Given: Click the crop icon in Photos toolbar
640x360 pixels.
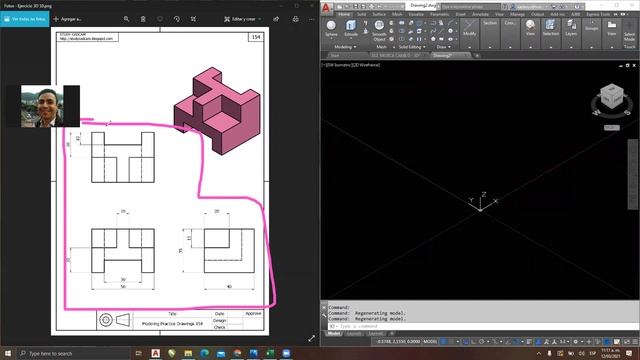Looking at the screenshot, I should pos(193,19).
